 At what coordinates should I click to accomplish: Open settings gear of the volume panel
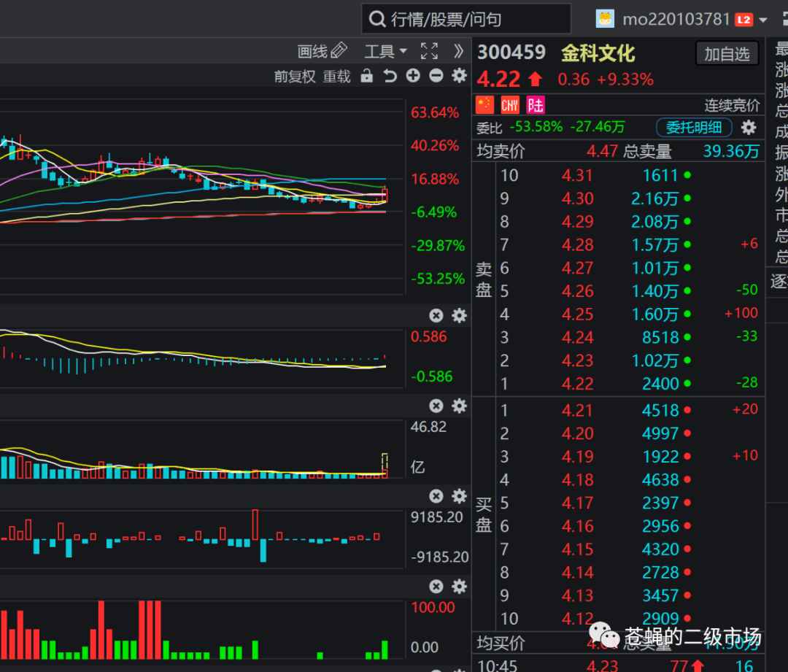460,406
